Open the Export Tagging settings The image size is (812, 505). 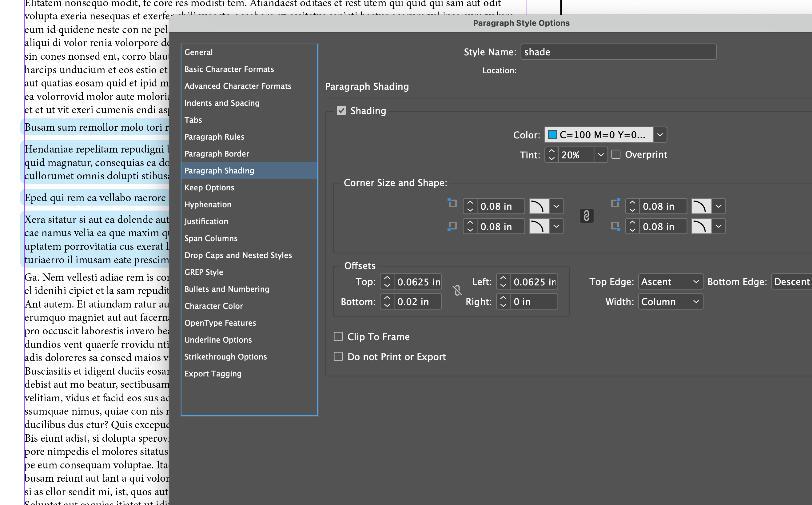(213, 373)
